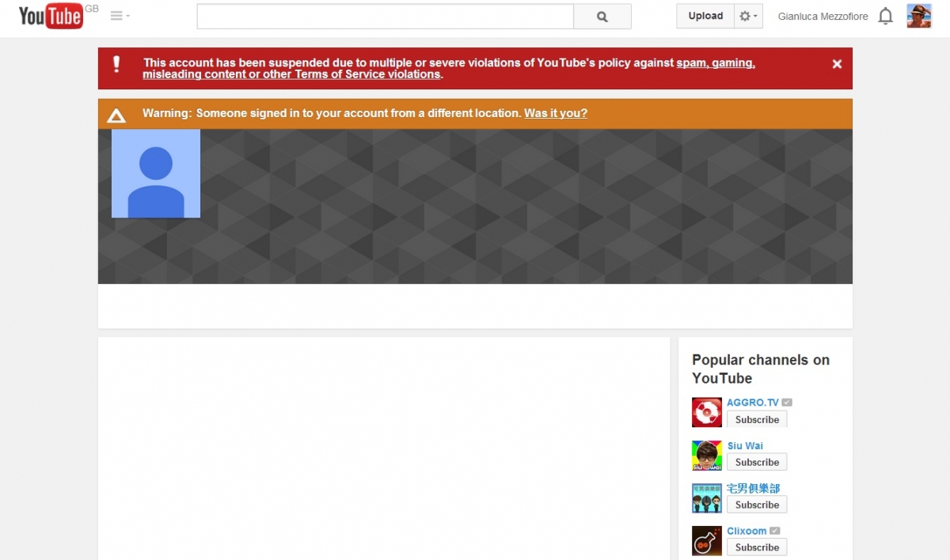Open the Siu Wai channel thumbnail
The width and height of the screenshot is (950, 560).
pyautogui.click(x=707, y=456)
